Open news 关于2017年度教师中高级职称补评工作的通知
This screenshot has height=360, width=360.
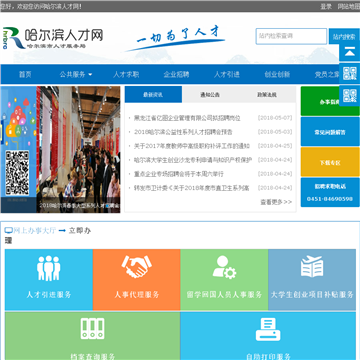click(x=192, y=146)
